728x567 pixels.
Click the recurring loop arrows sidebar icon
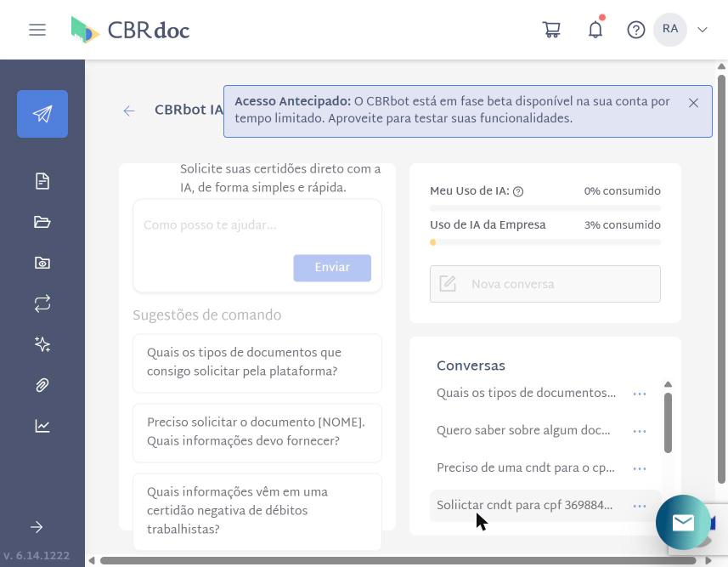(x=42, y=303)
